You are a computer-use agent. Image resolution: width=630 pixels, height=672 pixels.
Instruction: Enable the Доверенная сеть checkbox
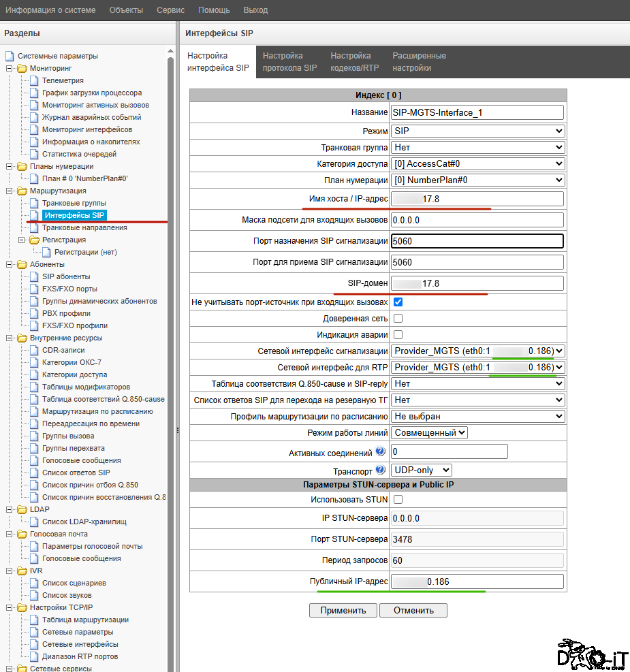point(398,319)
